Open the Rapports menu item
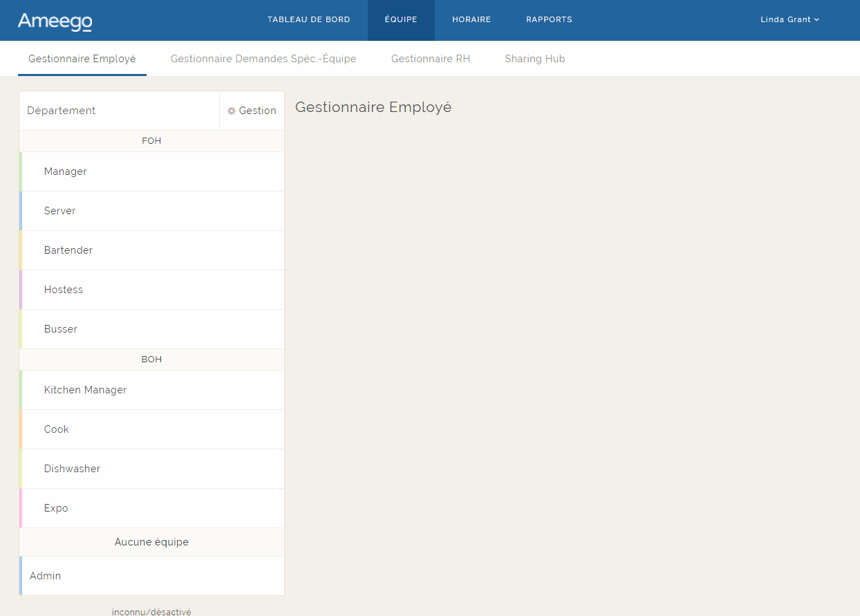This screenshot has width=860, height=616. coord(549,19)
